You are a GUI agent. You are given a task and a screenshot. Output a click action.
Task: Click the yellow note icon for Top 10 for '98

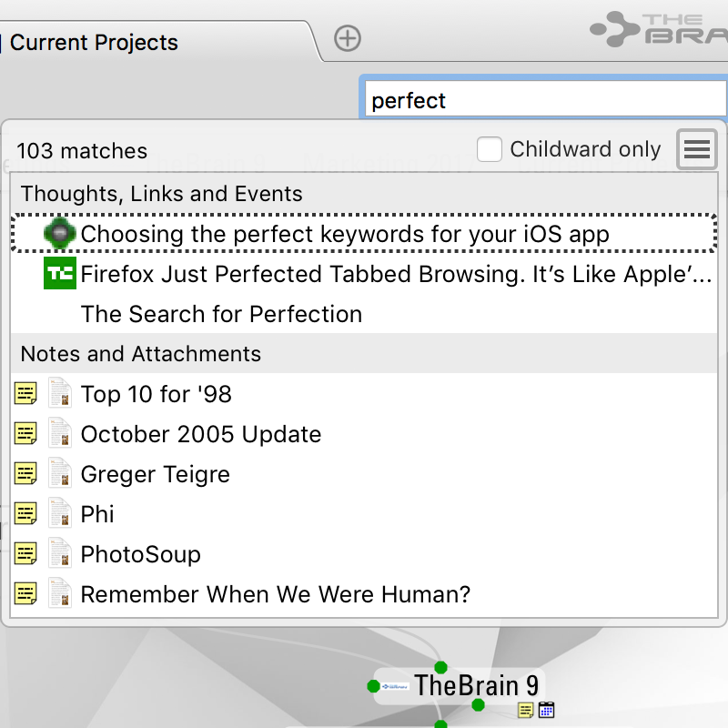pos(26,394)
